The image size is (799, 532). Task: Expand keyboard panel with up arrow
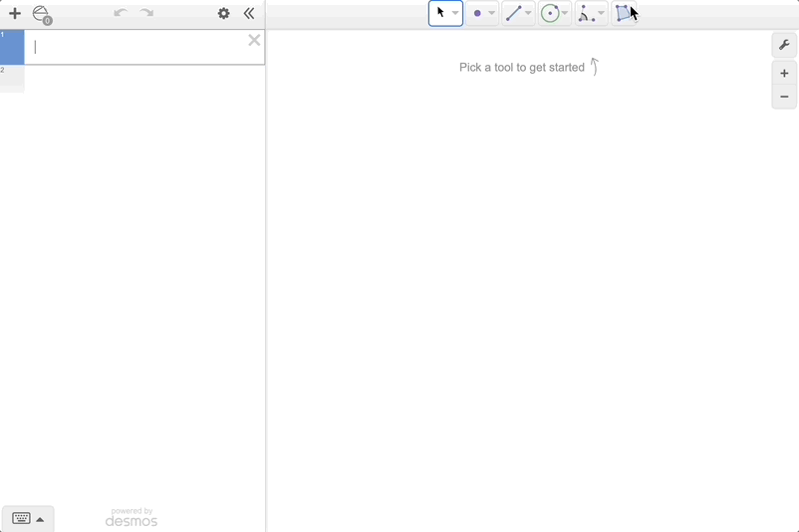point(40,520)
